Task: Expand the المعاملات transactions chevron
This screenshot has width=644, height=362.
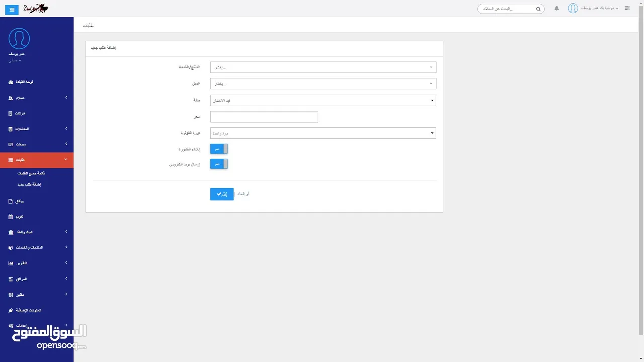Action: (x=66, y=129)
